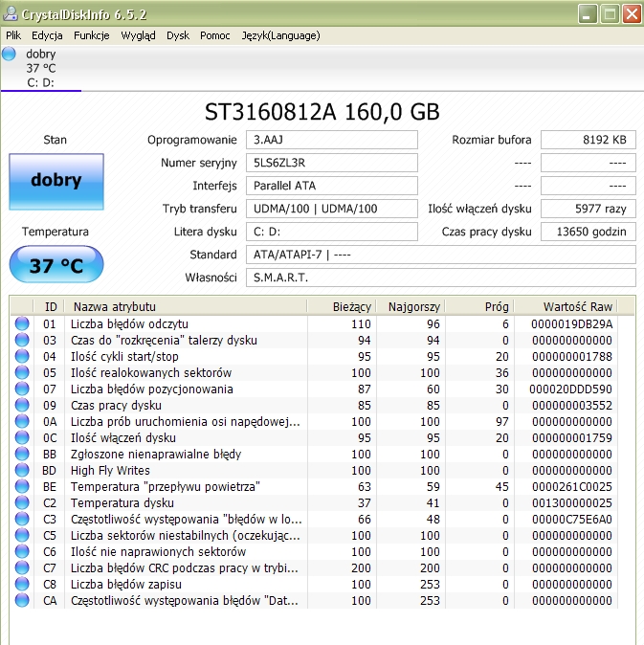
Task: Click the Standard field ATA/ATAPI-7
Action: (441, 255)
